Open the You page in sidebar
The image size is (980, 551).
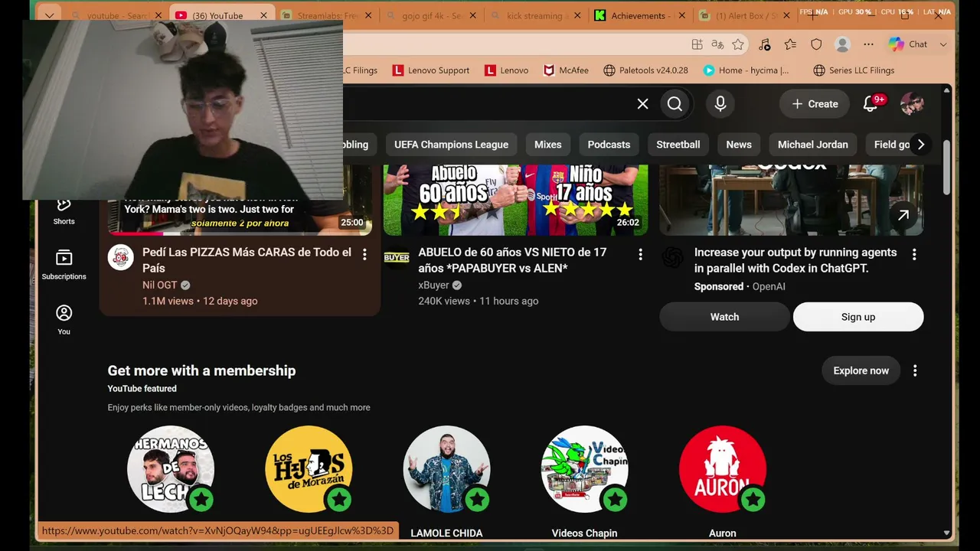[x=64, y=320]
